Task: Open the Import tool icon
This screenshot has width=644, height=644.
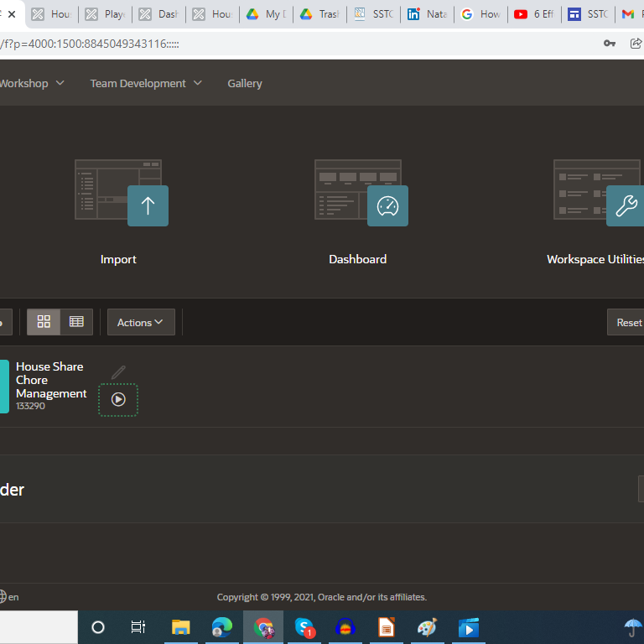Action: (x=148, y=205)
